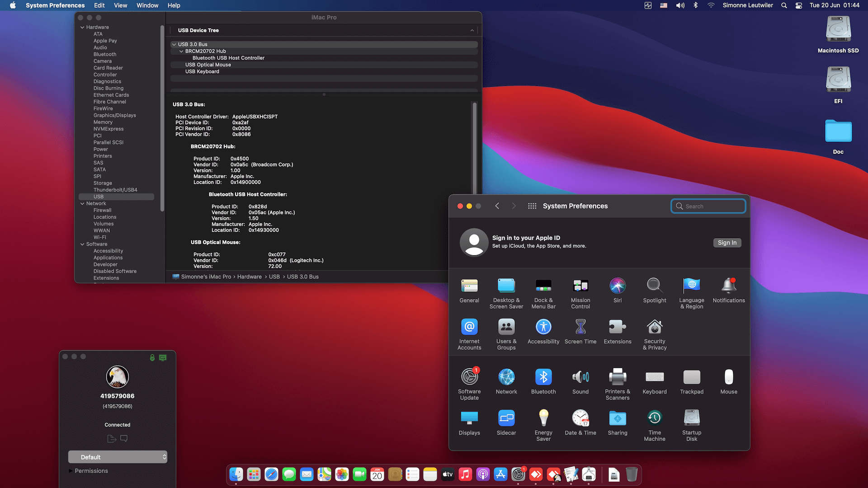Image resolution: width=868 pixels, height=488 pixels.
Task: Collapse the BRCM20702 Hub tree node
Action: click(181, 51)
